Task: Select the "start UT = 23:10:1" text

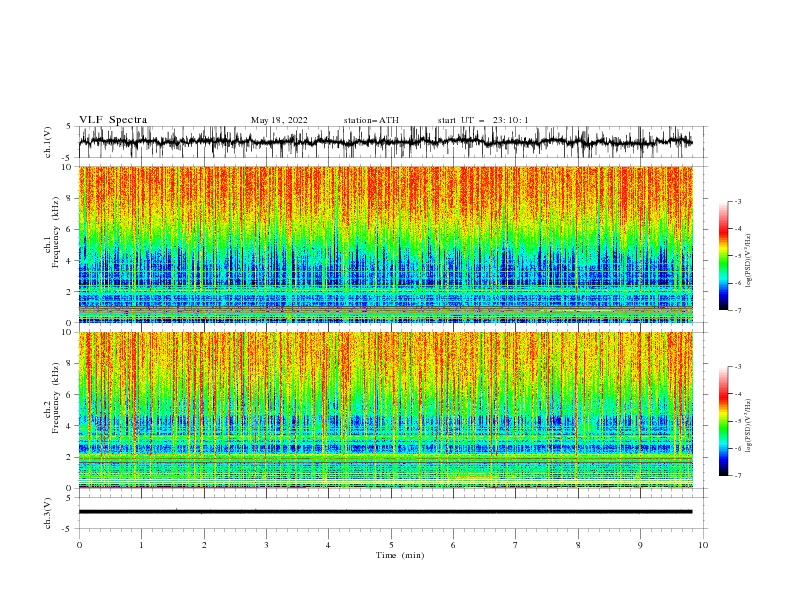Action: point(482,120)
